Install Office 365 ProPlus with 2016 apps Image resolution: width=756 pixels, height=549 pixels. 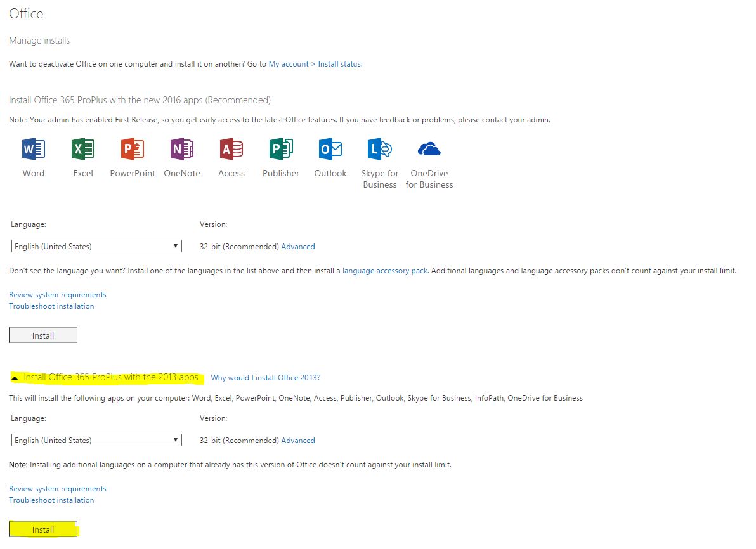(x=43, y=335)
